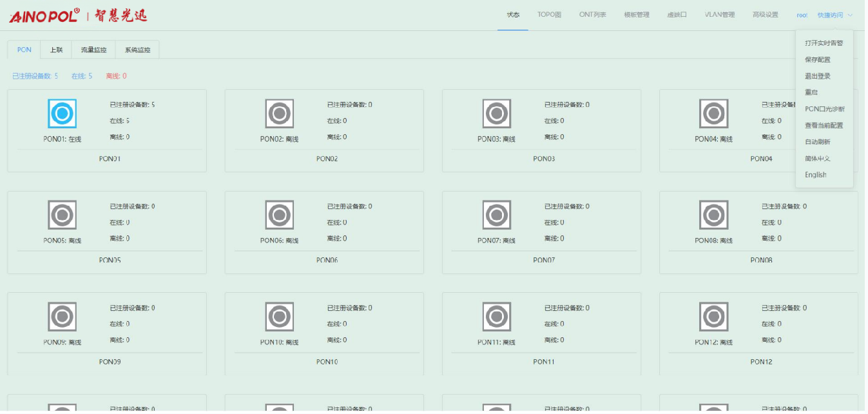
Task: Switch to the 流量监控 tab
Action: (93, 50)
